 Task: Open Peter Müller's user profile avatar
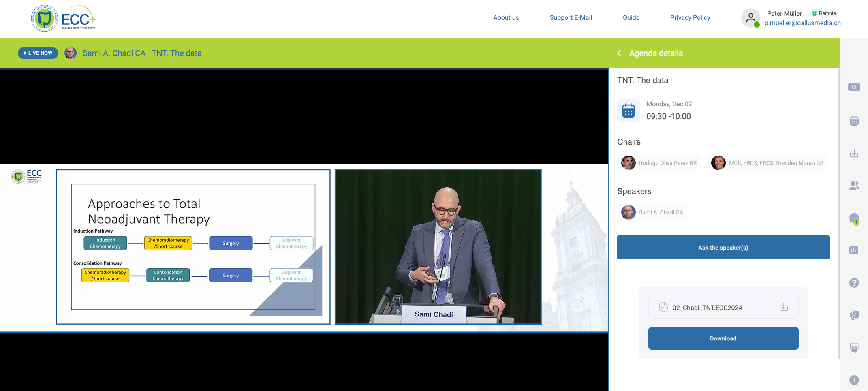(x=750, y=18)
